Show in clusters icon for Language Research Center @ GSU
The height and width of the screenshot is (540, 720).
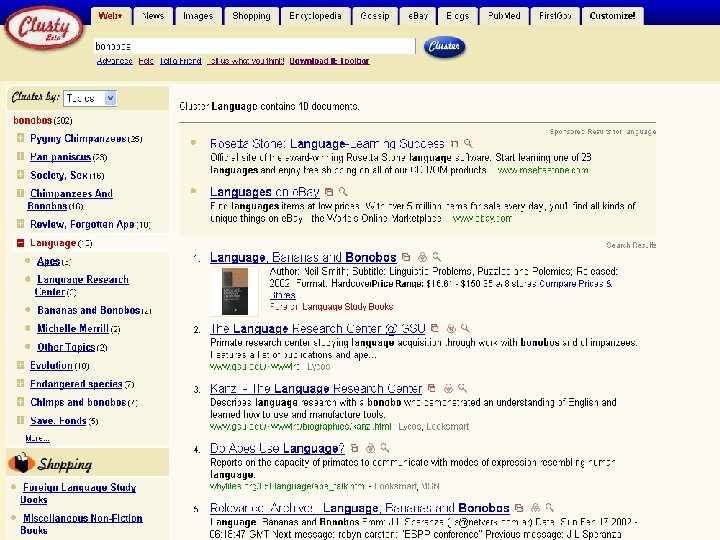[451, 328]
